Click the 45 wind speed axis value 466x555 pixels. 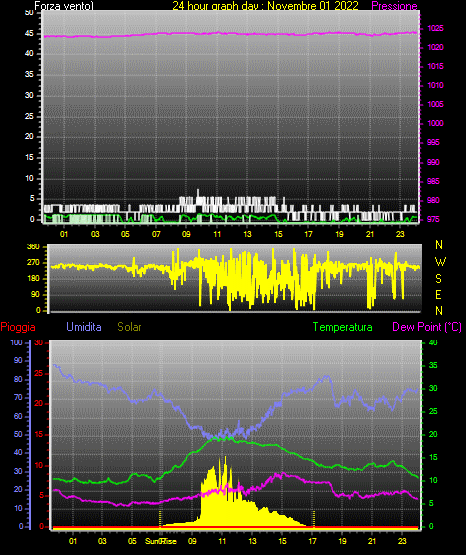29,34
